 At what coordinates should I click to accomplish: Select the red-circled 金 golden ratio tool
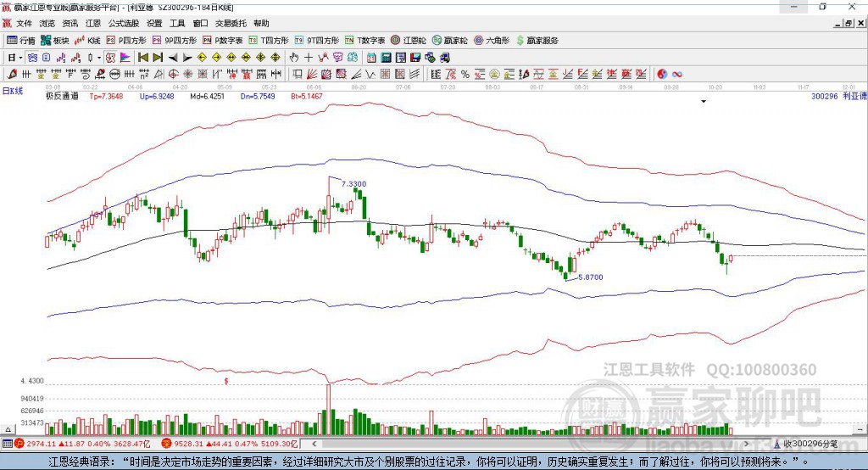[494, 75]
